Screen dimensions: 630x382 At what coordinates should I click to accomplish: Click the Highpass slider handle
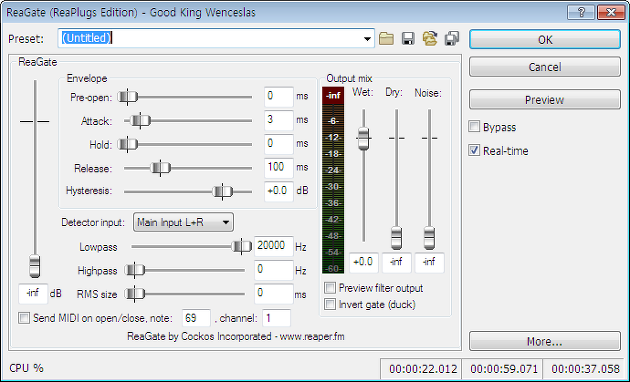click(x=135, y=270)
